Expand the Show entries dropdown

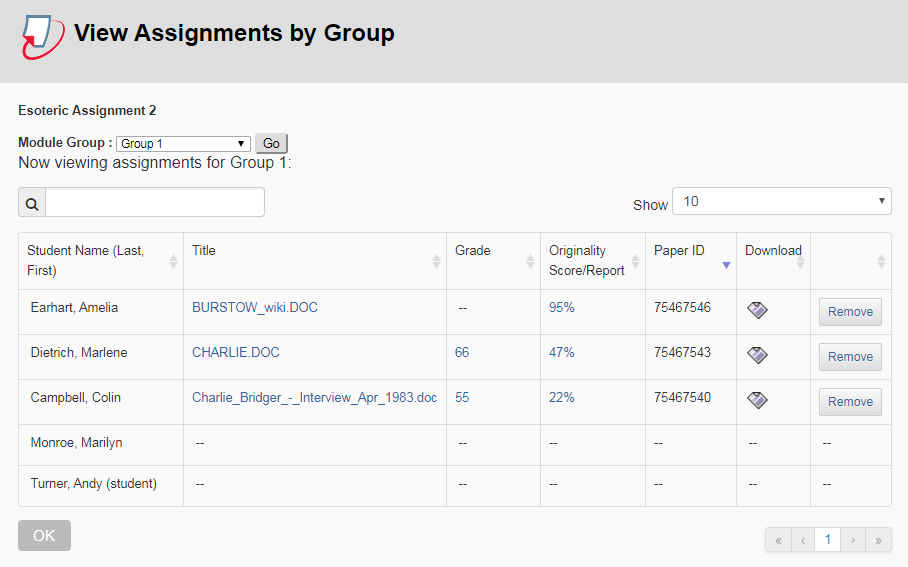coord(781,202)
